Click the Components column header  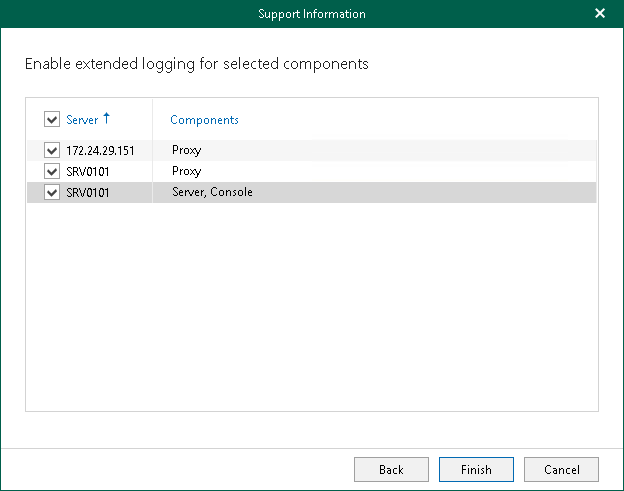pyautogui.click(x=204, y=120)
